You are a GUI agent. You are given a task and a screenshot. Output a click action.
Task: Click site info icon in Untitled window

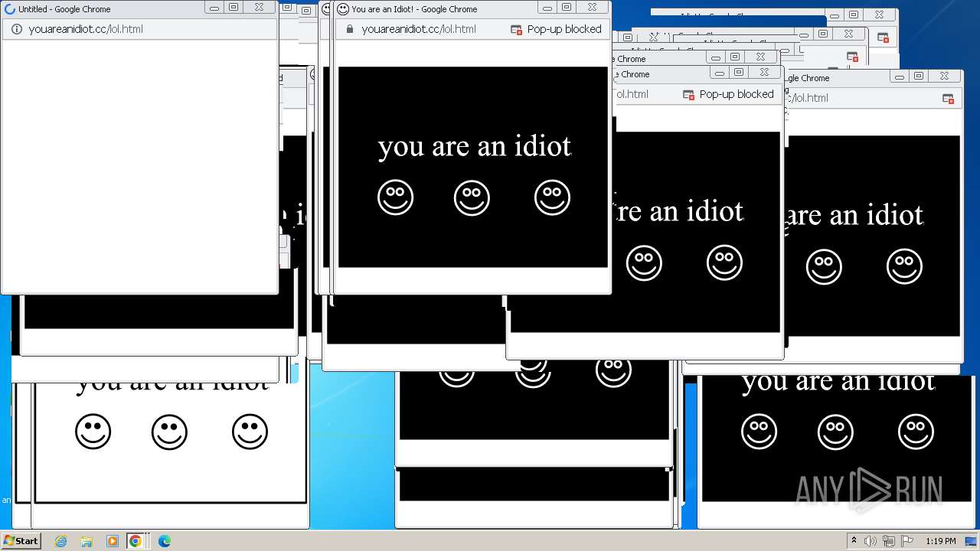(17, 29)
